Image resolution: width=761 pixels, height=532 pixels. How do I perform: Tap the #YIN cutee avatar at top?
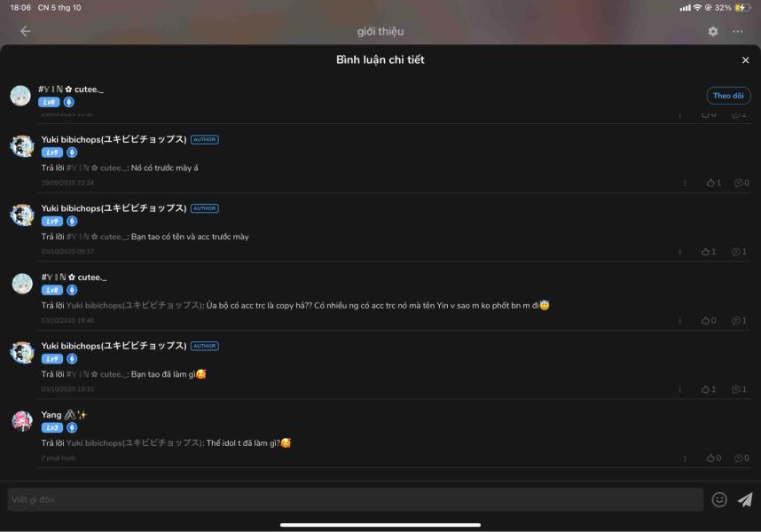coord(20,96)
